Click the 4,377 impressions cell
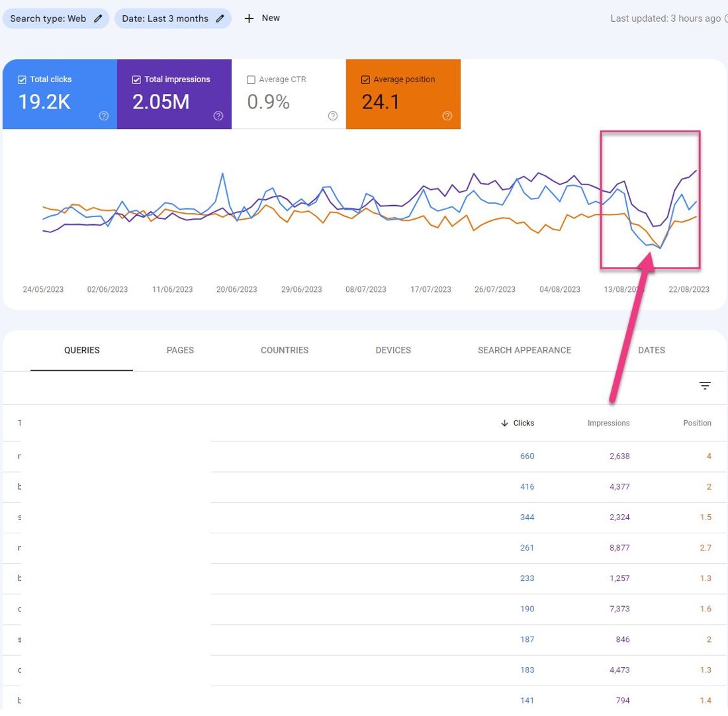This screenshot has height=716, width=728. click(619, 486)
